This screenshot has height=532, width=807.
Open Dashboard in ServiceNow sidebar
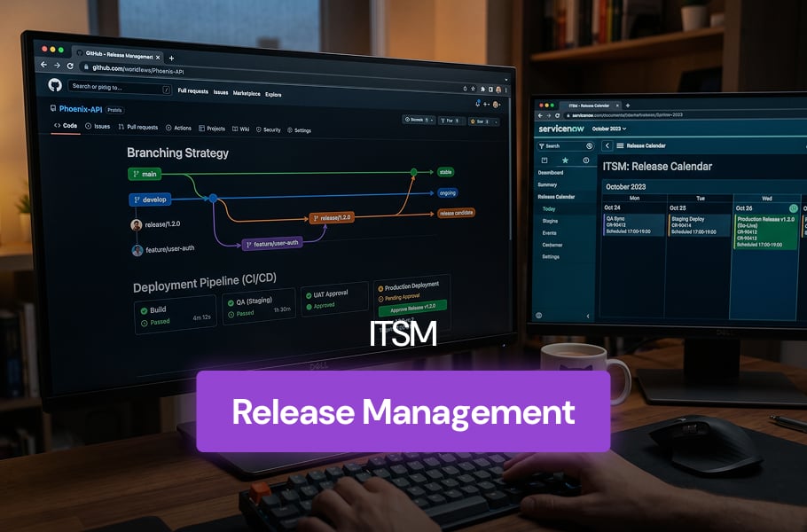click(x=550, y=173)
